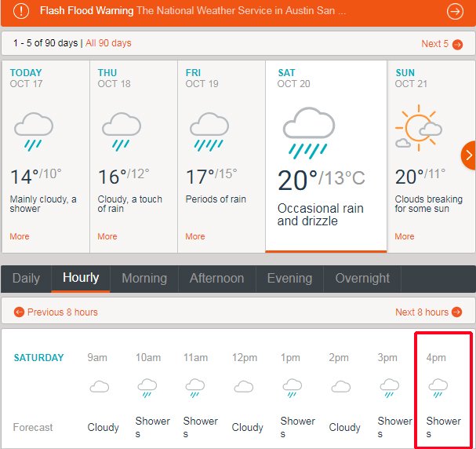Click 'Cloudy, a touch of rain' text
This screenshot has width=476, height=449.
coord(130,204)
